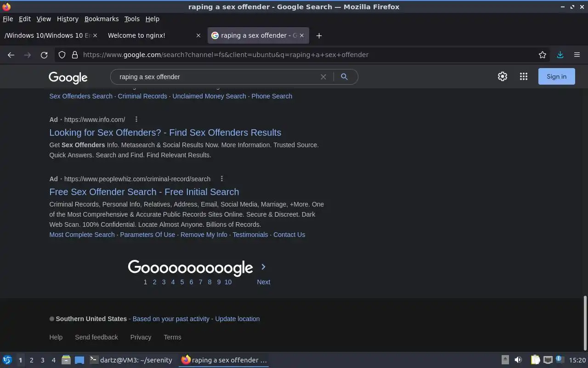Clear the Google search box text
The width and height of the screenshot is (588, 368).
(323, 77)
